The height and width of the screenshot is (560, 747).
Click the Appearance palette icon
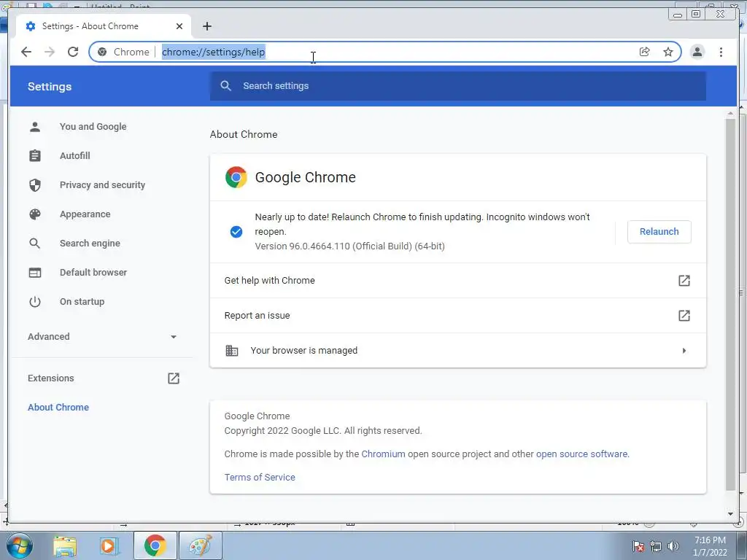click(x=35, y=214)
